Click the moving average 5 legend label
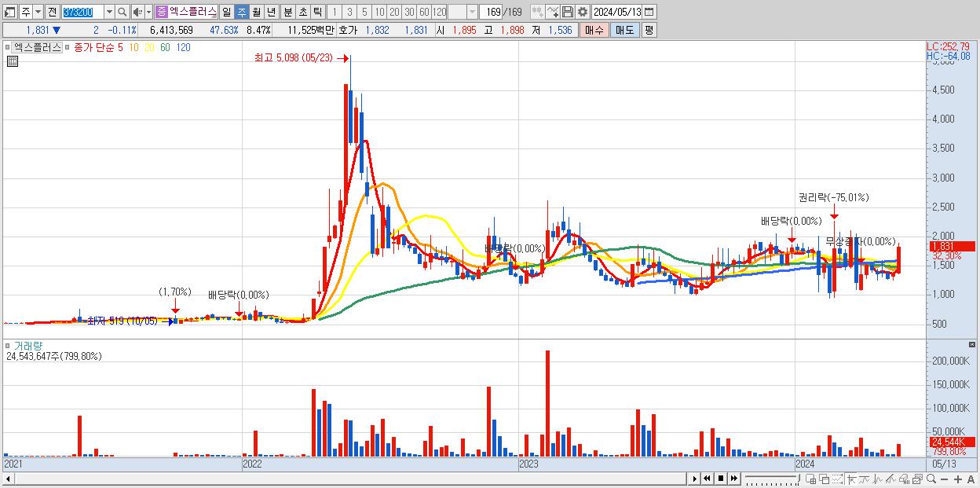The width and height of the screenshot is (980, 488). tap(120, 47)
